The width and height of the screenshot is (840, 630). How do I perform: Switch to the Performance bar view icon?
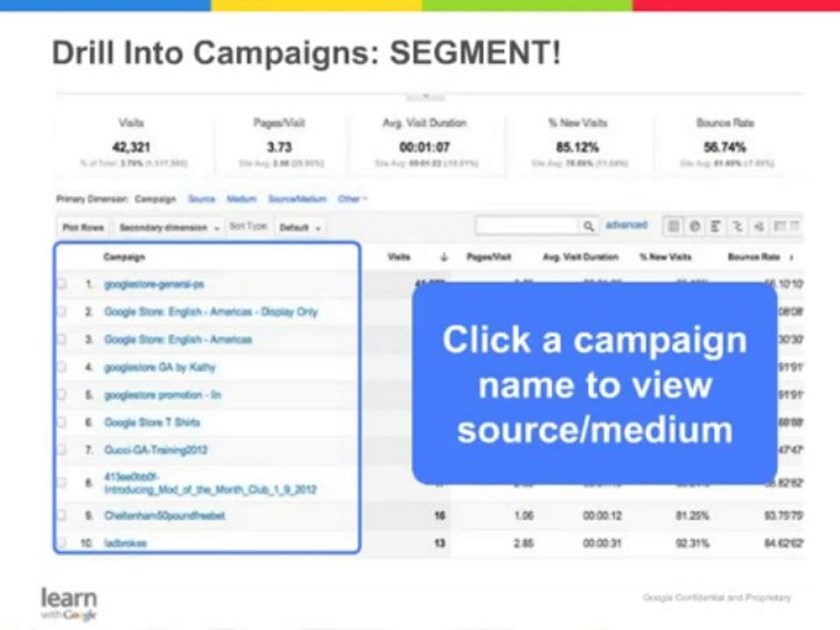click(x=715, y=227)
